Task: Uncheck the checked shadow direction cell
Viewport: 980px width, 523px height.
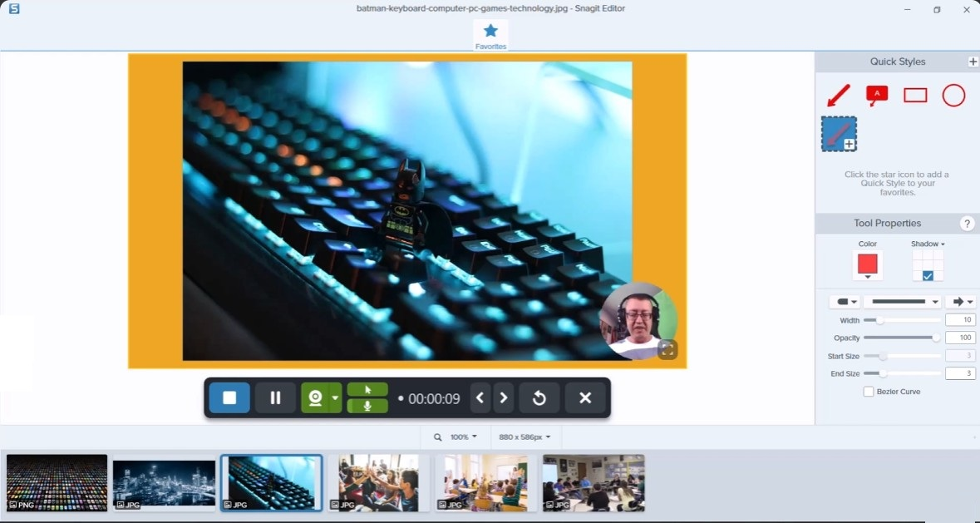Action: click(x=928, y=275)
